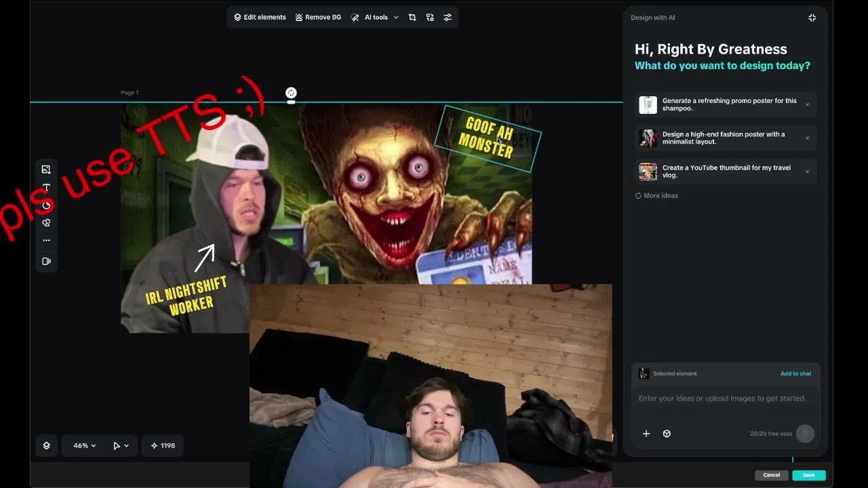
Task: Select the GOOF AH MONSTER text box
Action: click(488, 138)
